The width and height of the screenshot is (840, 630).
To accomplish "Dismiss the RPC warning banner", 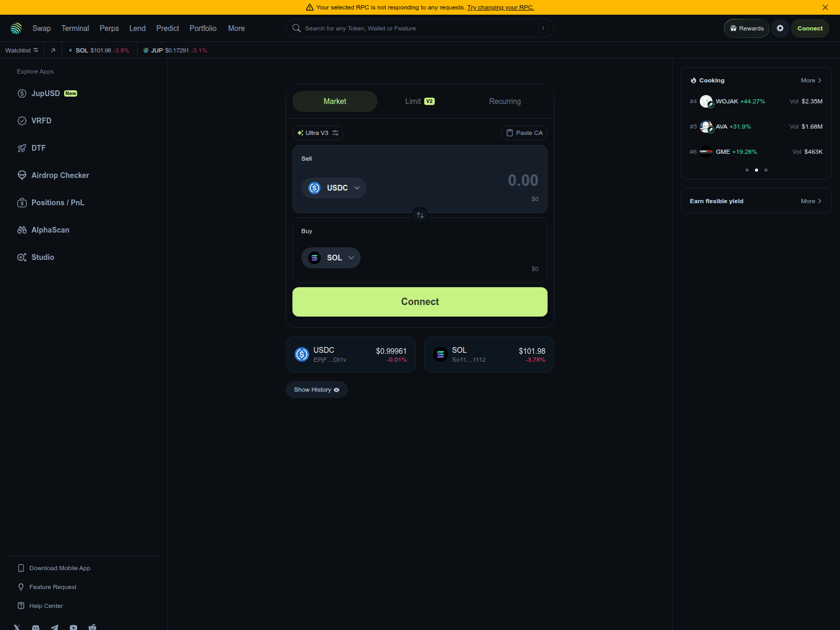I will 825,7.
